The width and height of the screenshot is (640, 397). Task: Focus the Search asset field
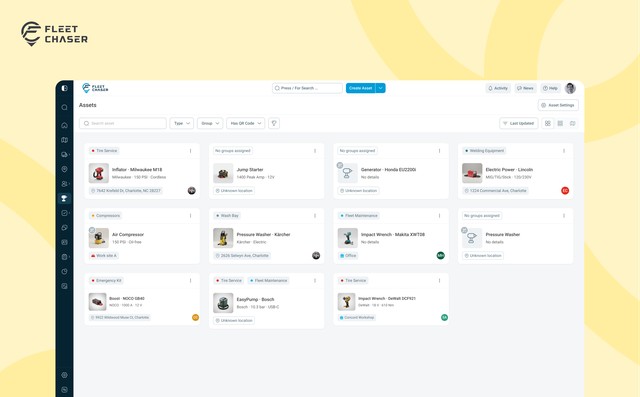[x=123, y=123]
